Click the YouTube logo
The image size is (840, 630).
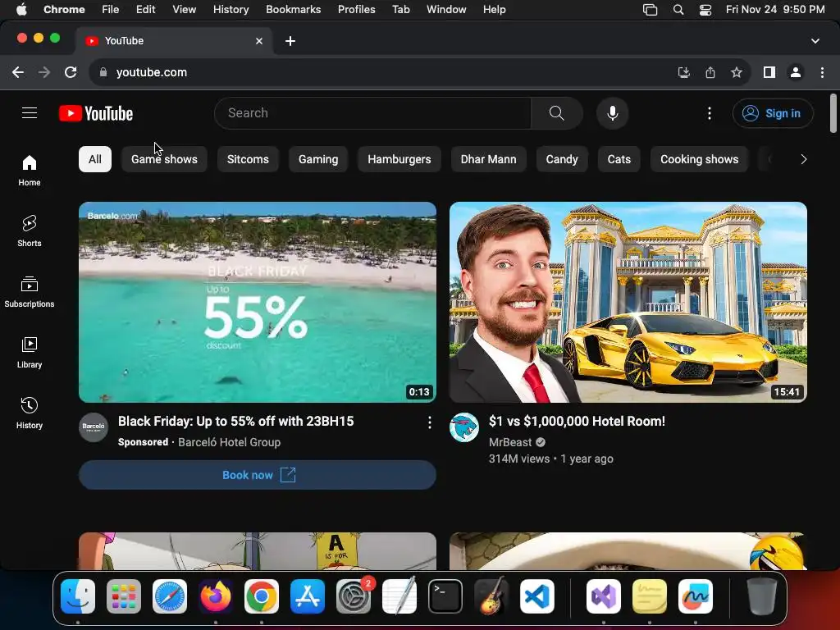[x=96, y=113]
